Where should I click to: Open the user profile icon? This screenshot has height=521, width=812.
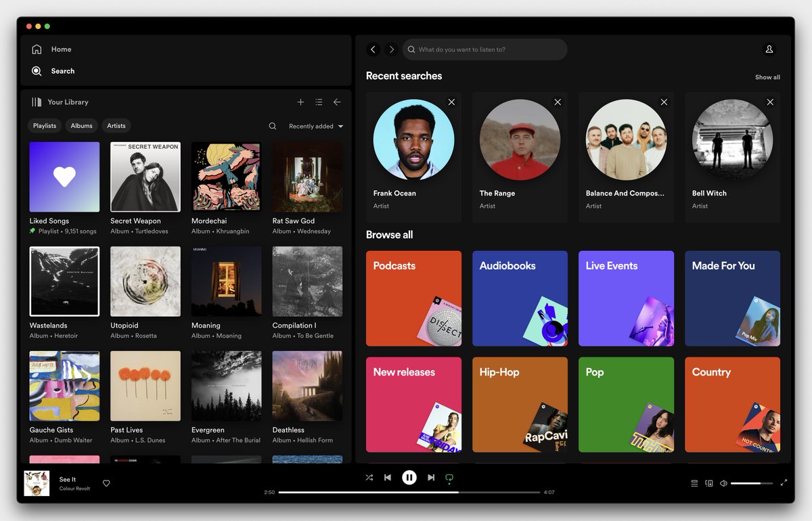point(769,49)
